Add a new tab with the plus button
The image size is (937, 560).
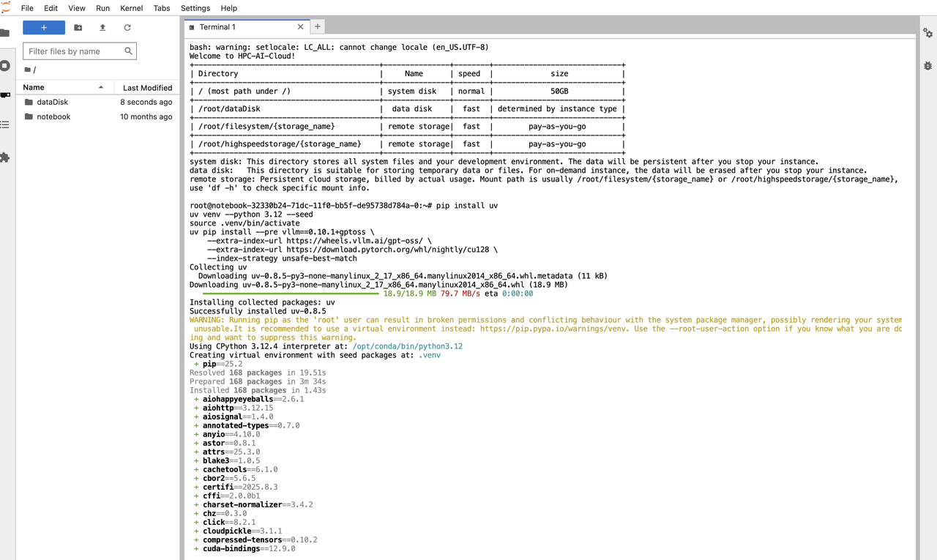[318, 26]
